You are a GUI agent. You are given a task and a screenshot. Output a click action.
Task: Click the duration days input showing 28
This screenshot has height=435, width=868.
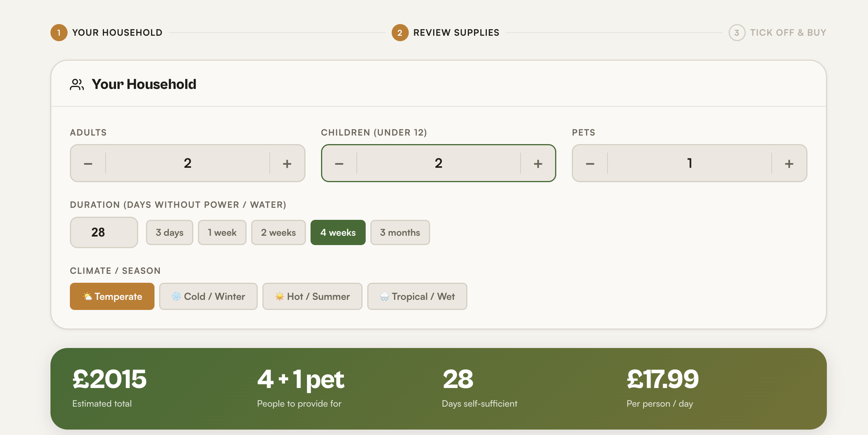tap(104, 232)
